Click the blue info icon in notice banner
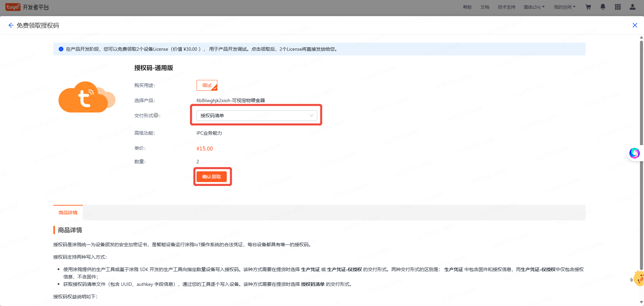644x306 pixels. tap(61, 49)
